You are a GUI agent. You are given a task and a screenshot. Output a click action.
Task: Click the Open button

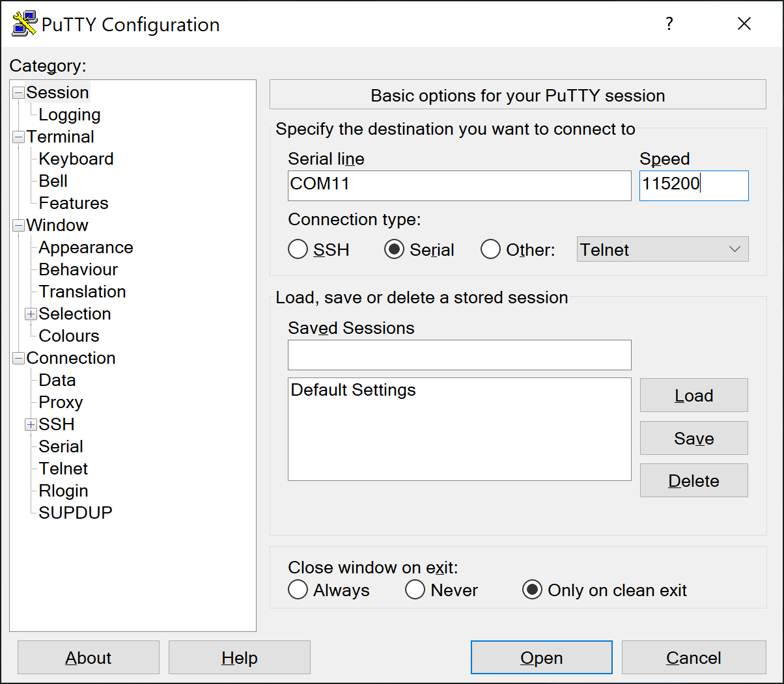pyautogui.click(x=541, y=657)
